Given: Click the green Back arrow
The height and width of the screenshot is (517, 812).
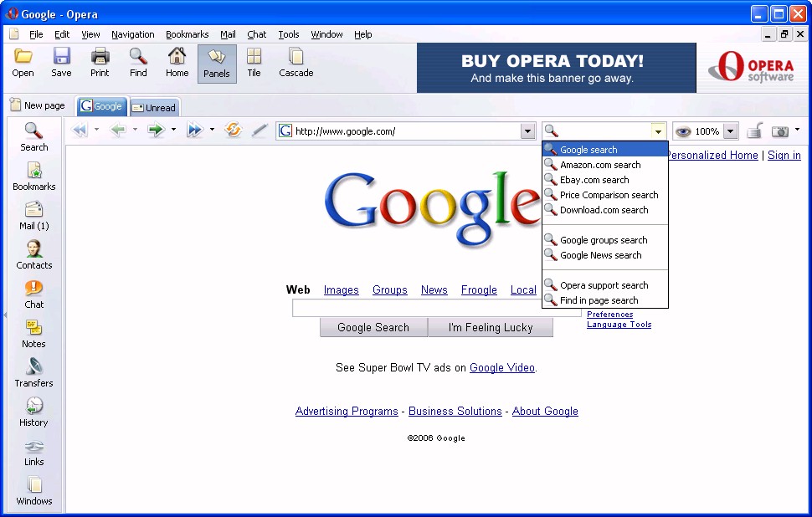Looking at the screenshot, I should coord(119,130).
